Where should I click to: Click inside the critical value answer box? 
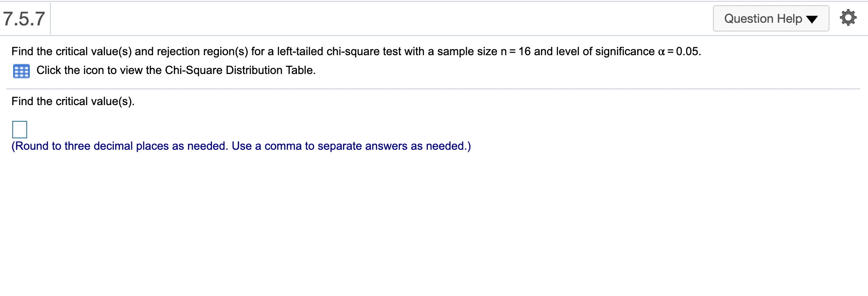pyautogui.click(x=19, y=129)
